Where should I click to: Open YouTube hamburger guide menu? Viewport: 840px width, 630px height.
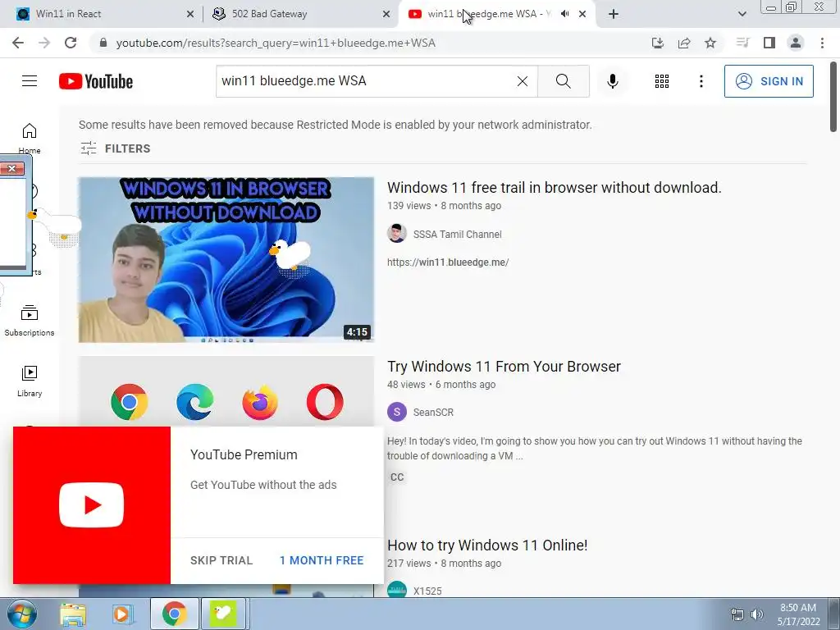point(30,81)
